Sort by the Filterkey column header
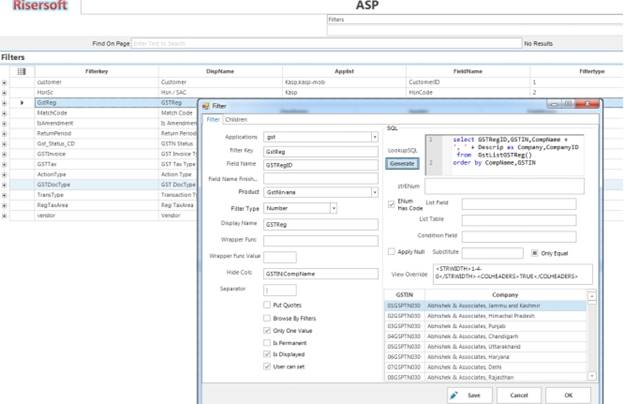Image resolution: width=624 pixels, height=404 pixels. point(97,71)
